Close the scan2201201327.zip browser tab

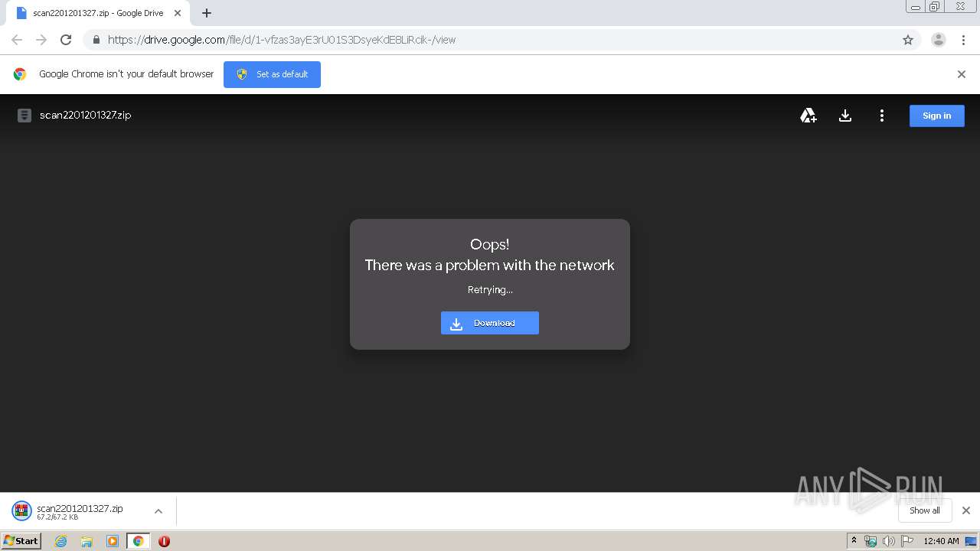coord(178,13)
